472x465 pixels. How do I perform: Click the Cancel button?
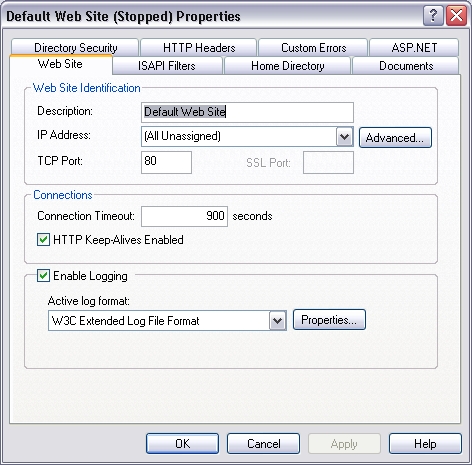263,444
